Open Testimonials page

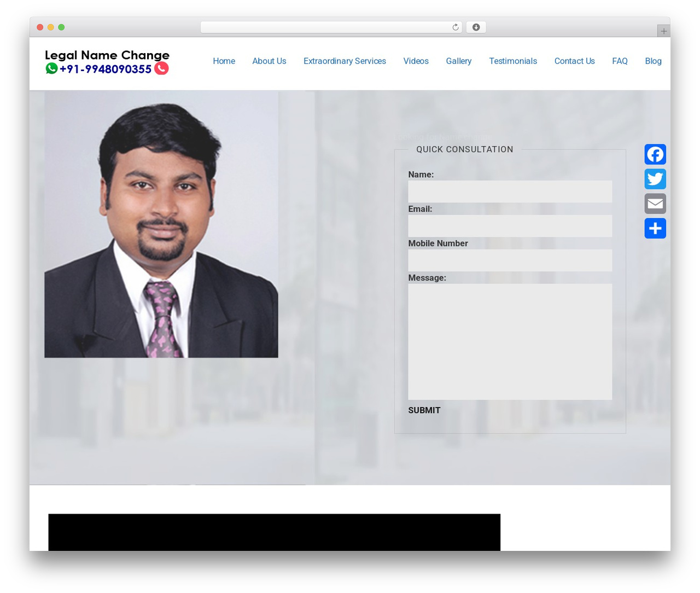(513, 61)
